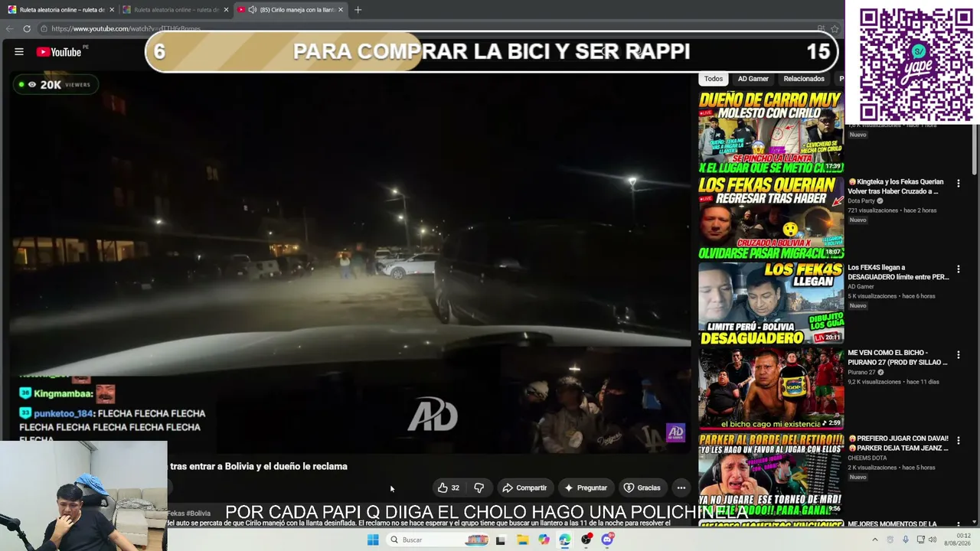Image resolution: width=980 pixels, height=551 pixels.
Task: Open ME VEN COMO EL BICHO video title
Action: tap(898, 358)
